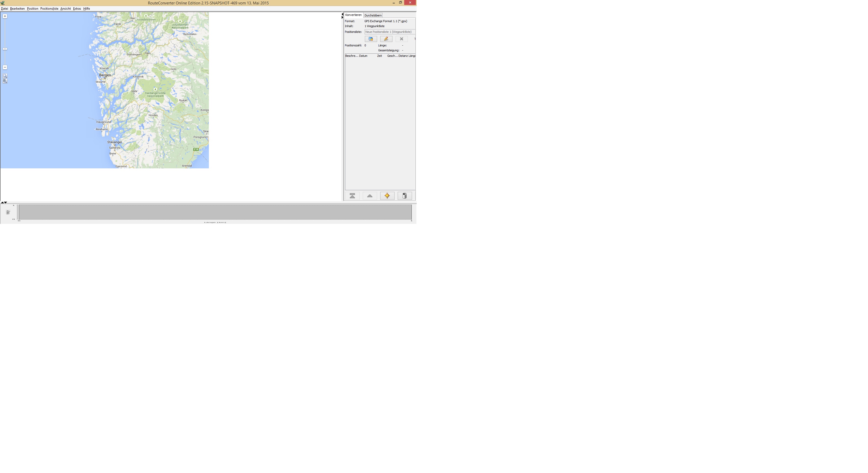Open the Positionsliste combo box
The width and height of the screenshot is (868, 473).
[390, 32]
